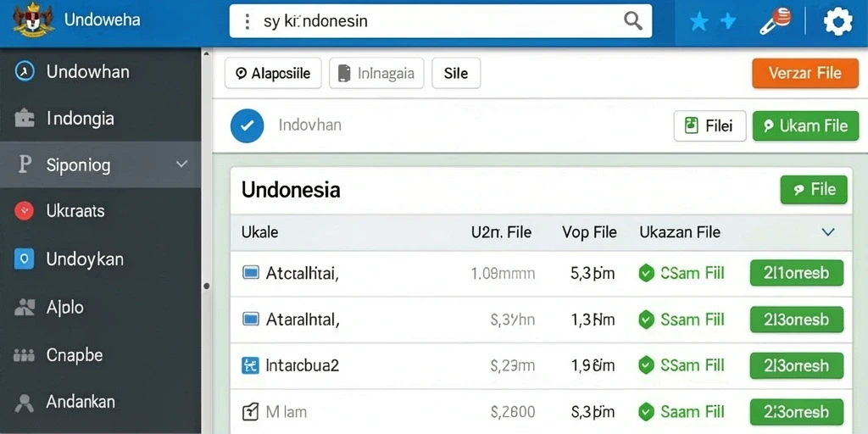This screenshot has height=434, width=868.
Task: Click green button in Ataralhtal row
Action: [x=797, y=320]
